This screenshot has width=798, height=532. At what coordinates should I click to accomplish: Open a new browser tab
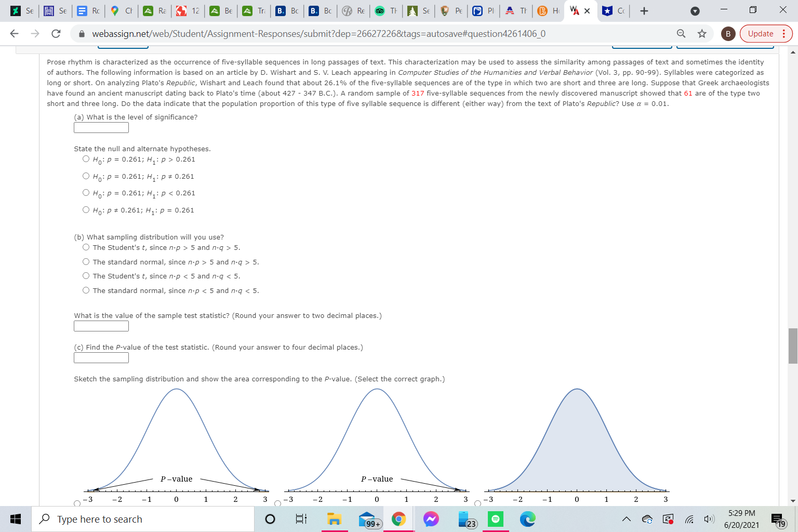(644, 11)
